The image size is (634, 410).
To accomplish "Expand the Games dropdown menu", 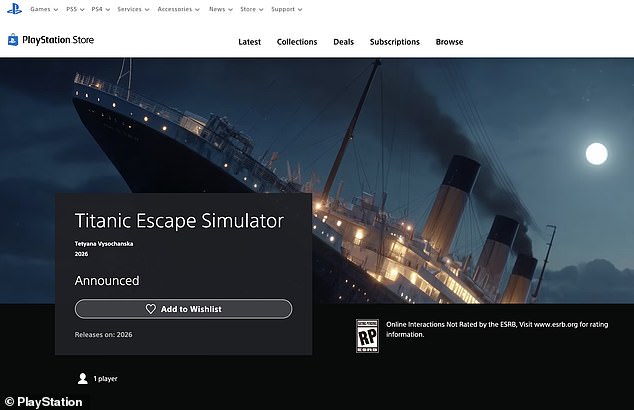I will click(44, 9).
